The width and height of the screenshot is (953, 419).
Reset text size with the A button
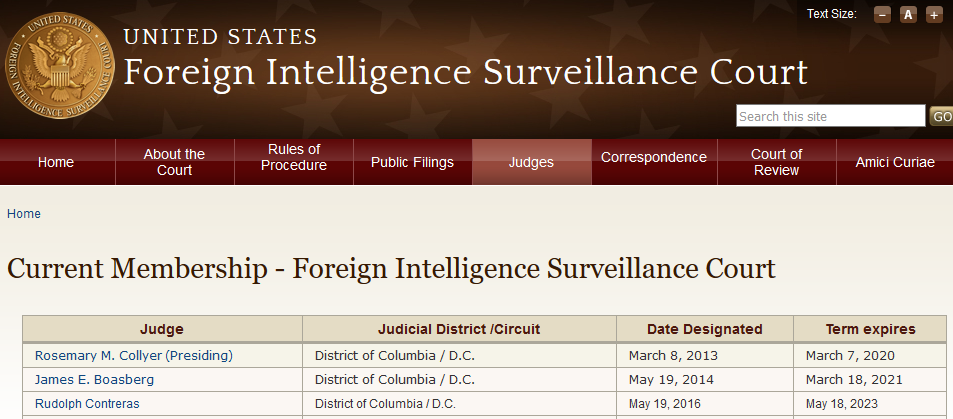coord(908,14)
